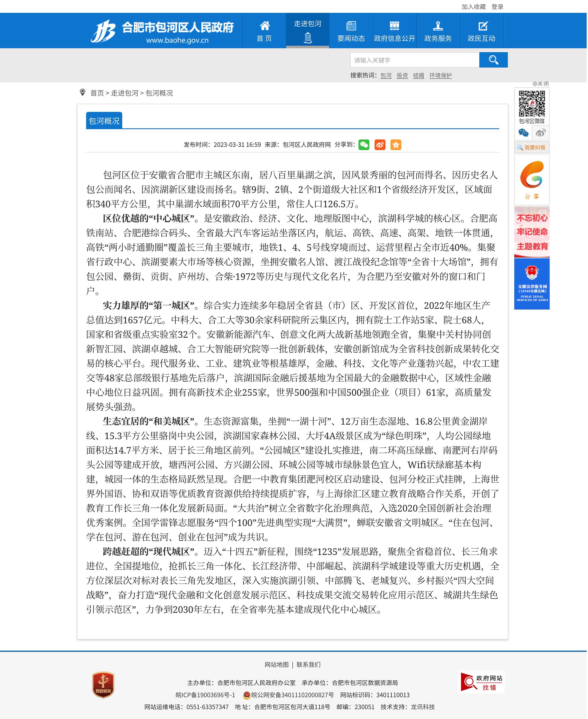Close the floating sidebar via 关闭
This screenshot has height=719, width=588.
[541, 84]
